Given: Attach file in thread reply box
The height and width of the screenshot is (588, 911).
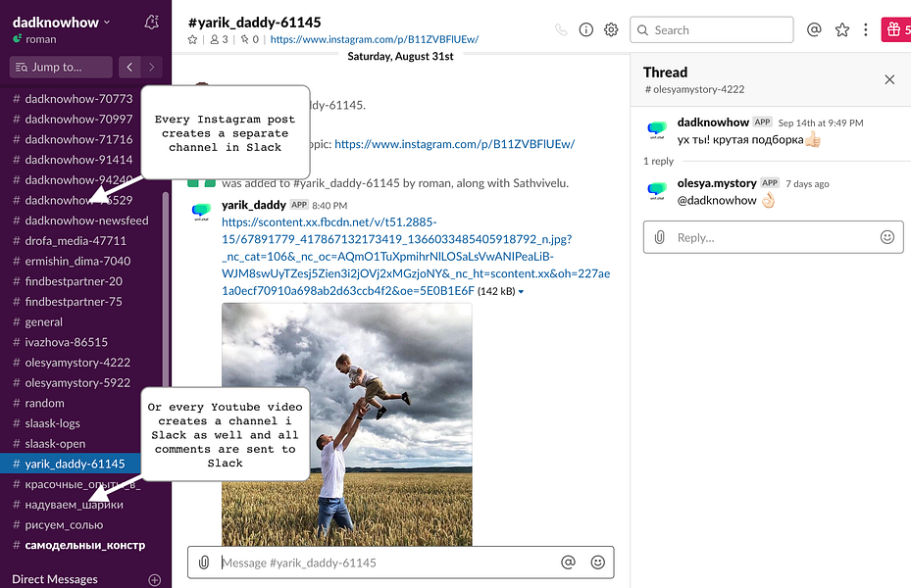Looking at the screenshot, I should [659, 237].
